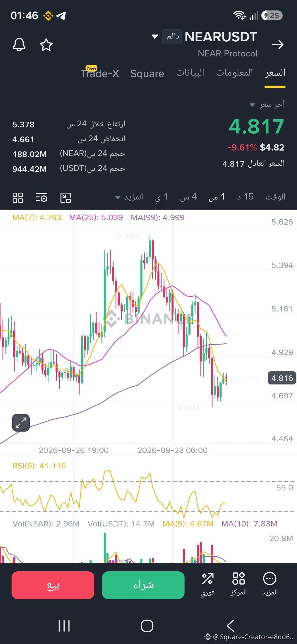Open the آخر سعر price type dropdown
Screen dimensions: 297x644
[x=267, y=105]
